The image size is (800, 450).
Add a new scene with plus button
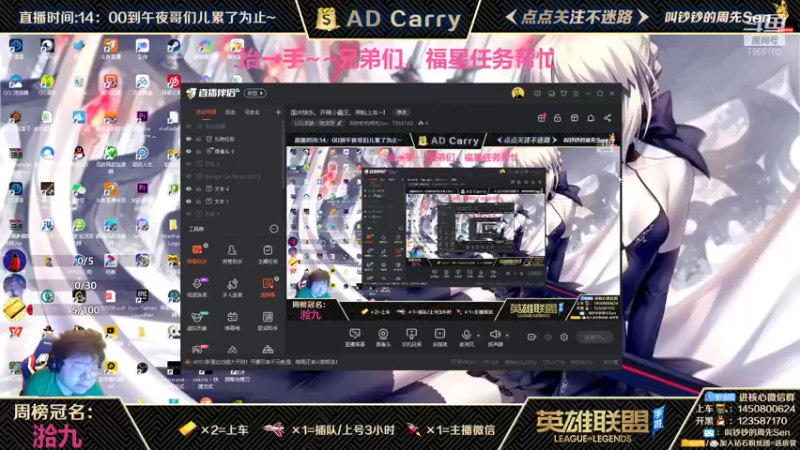(278, 112)
